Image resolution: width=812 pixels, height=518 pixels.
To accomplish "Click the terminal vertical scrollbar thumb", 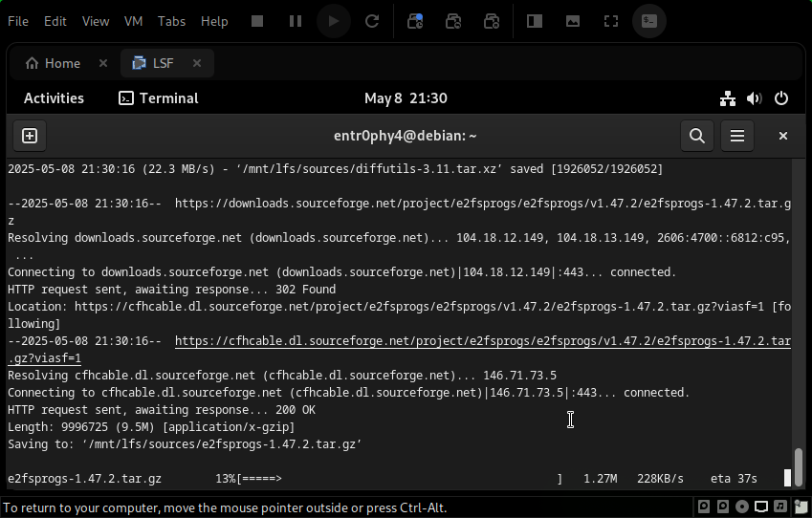I will coord(798,466).
